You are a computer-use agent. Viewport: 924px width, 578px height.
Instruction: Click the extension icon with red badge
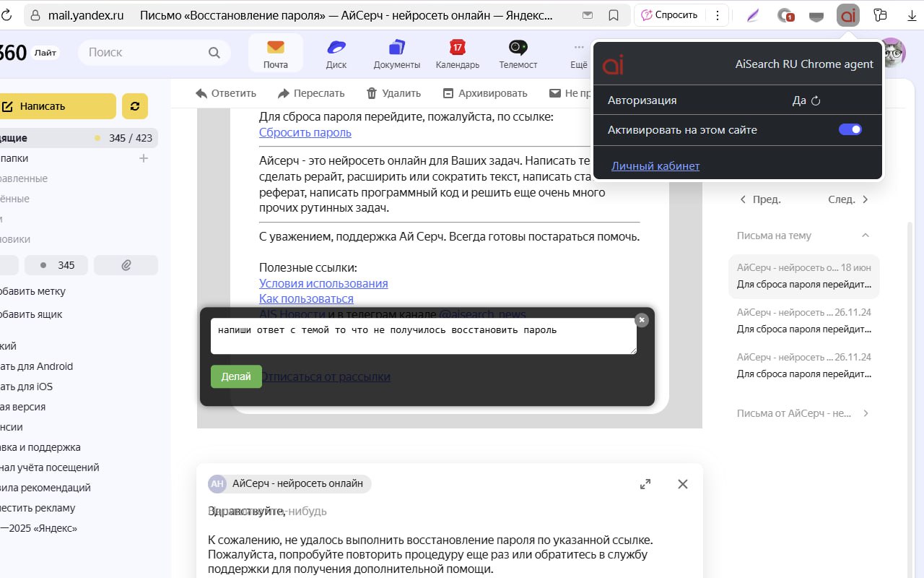tap(785, 15)
